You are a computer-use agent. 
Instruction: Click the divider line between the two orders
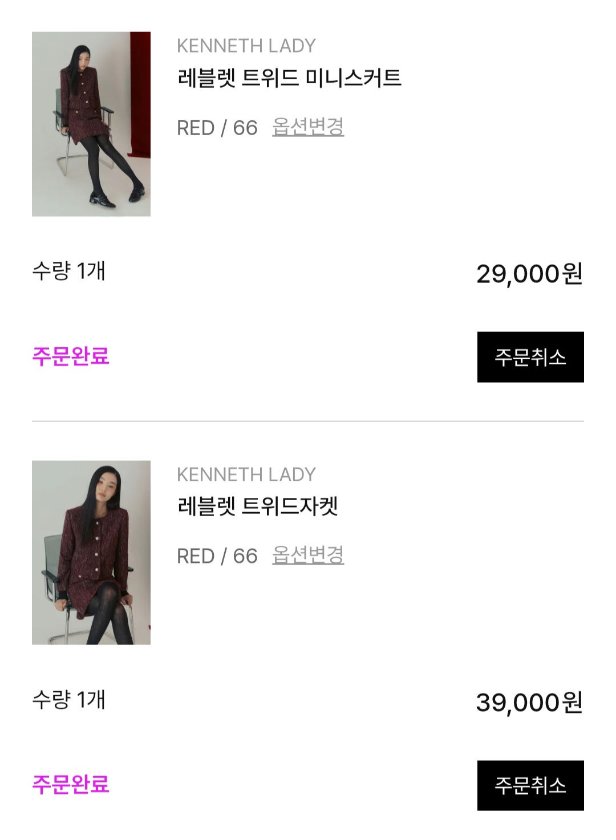tap(308, 421)
